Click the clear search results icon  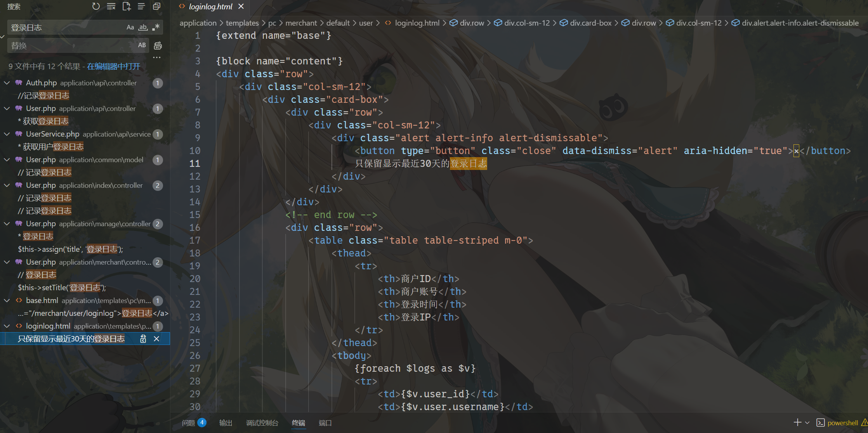coord(111,6)
